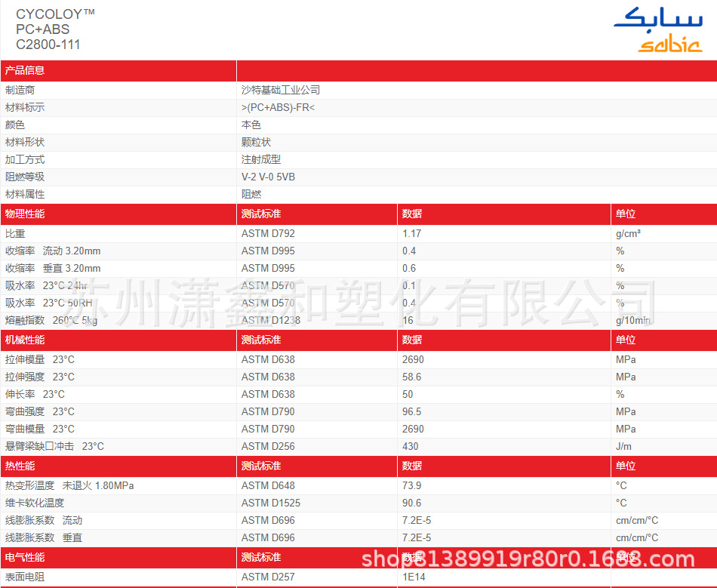717x588 pixels.
Task: Click the 注射成型 processing method cell
Action: pos(261,159)
